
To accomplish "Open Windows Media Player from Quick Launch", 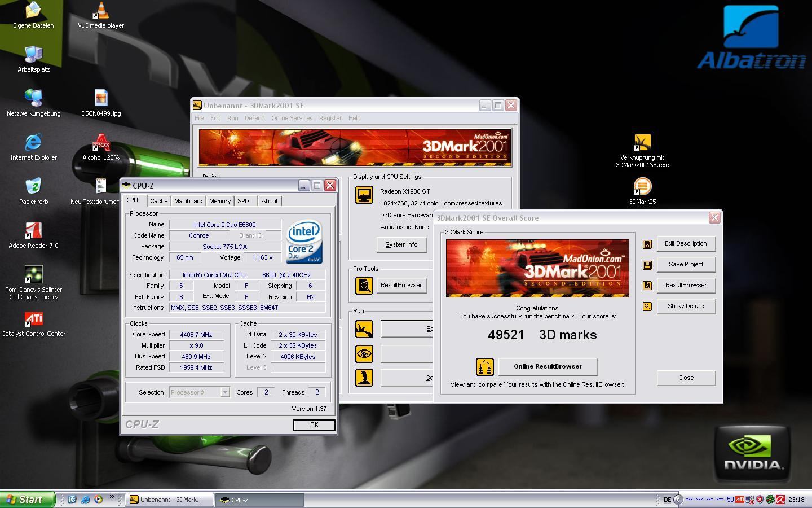I will pyautogui.click(x=99, y=500).
